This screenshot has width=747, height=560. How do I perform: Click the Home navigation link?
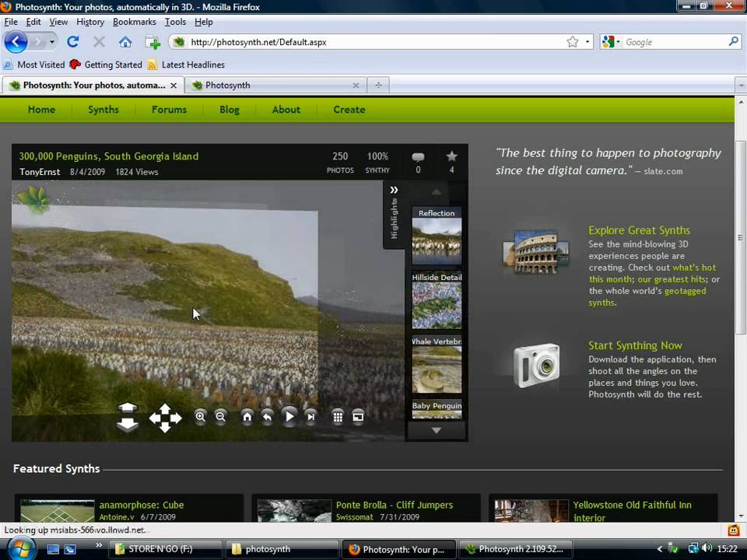(x=41, y=110)
